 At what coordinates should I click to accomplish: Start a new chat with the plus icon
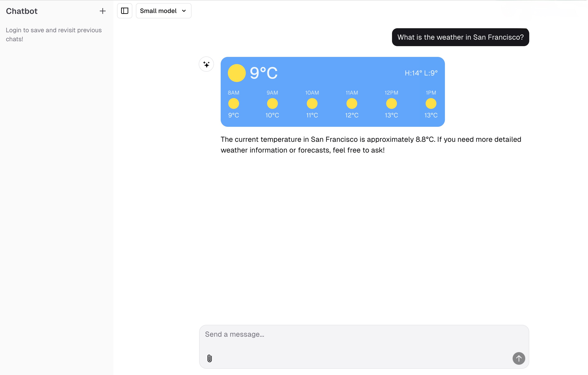(x=103, y=11)
